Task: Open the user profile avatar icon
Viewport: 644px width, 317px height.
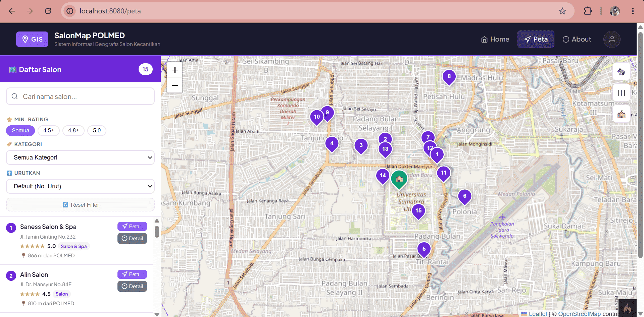Action: coord(612,39)
